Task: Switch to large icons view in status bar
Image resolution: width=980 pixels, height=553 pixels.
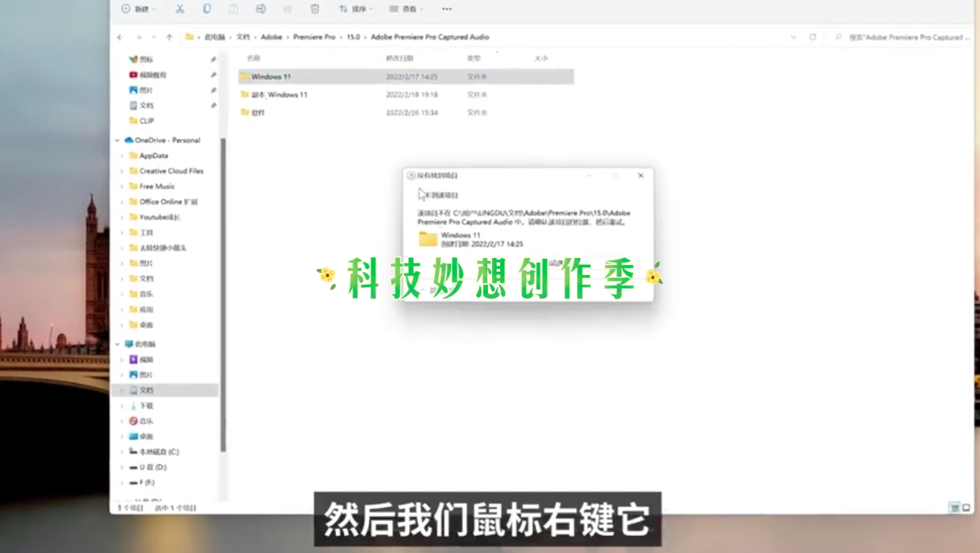Action: (966, 507)
